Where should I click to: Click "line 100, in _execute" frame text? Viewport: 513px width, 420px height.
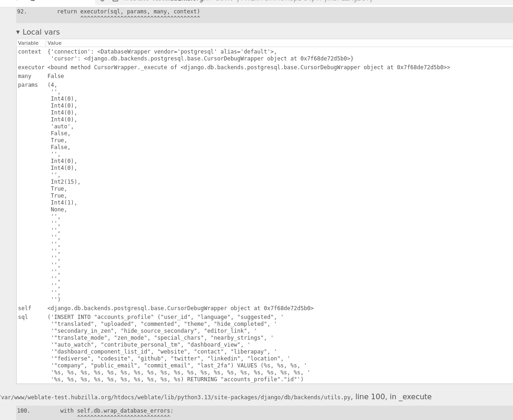(x=393, y=397)
